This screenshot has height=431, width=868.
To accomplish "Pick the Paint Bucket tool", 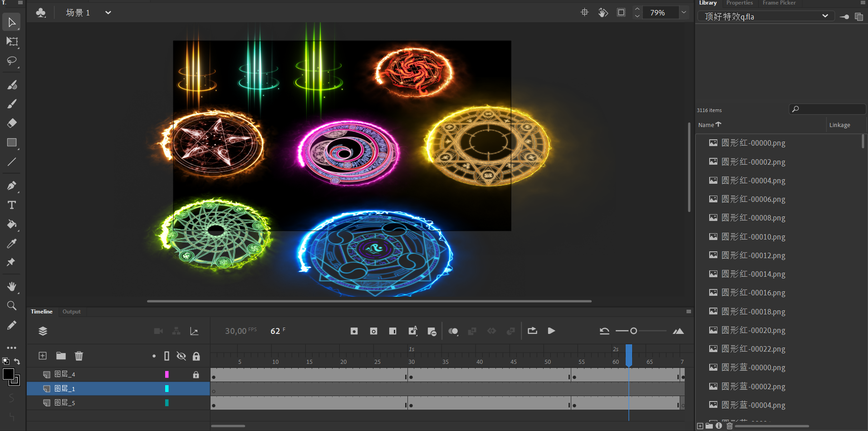I will 12,224.
